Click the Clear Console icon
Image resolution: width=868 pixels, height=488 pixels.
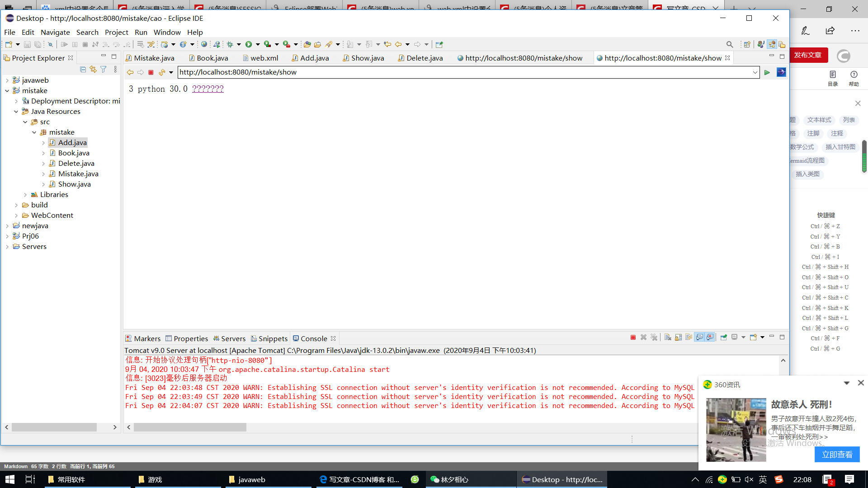(x=668, y=338)
